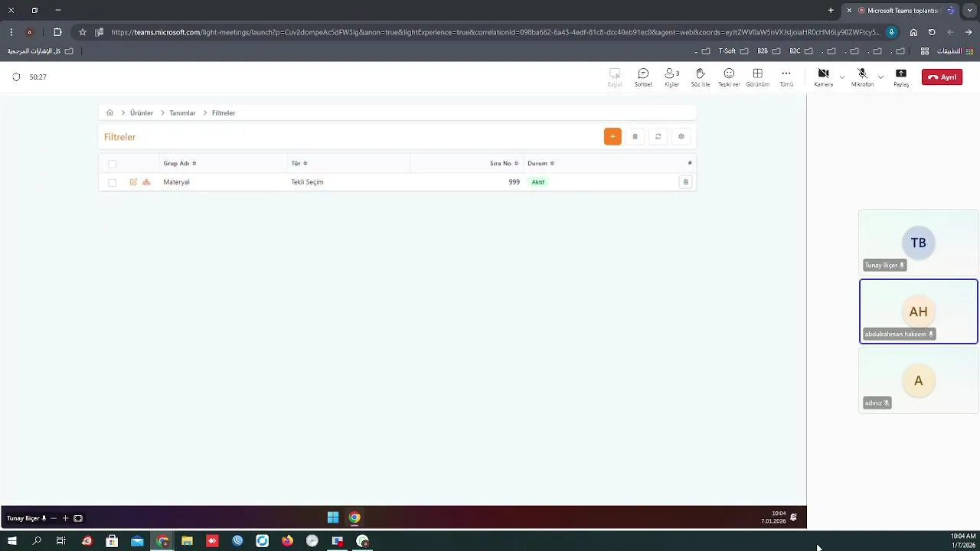Click fit-to-frame icon beside zoom plus

click(78, 518)
